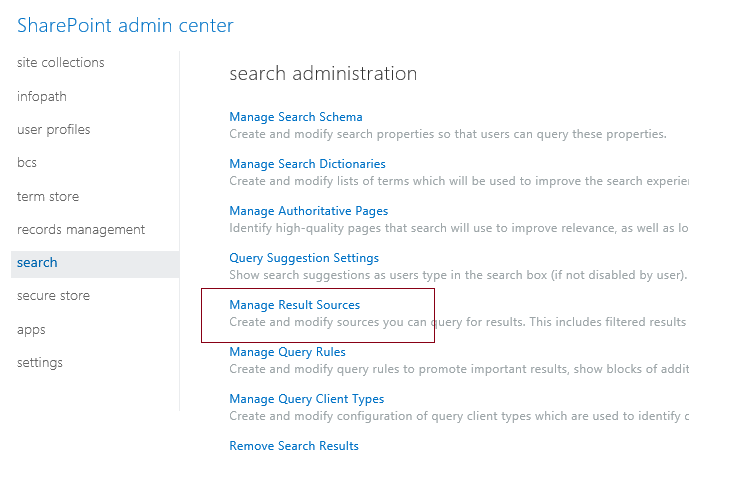750x482 pixels.
Task: Select user profiles in sidebar
Action: click(54, 130)
